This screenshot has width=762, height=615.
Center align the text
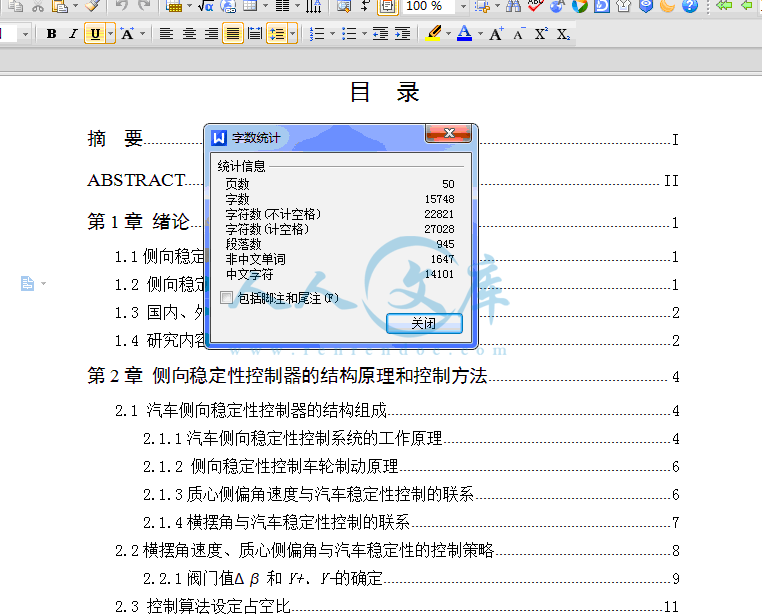tap(189, 34)
